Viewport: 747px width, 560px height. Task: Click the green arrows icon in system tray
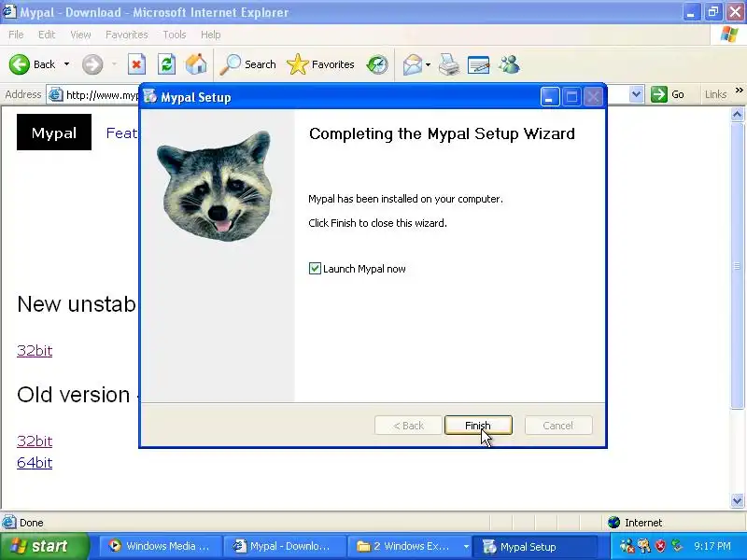pos(677,546)
